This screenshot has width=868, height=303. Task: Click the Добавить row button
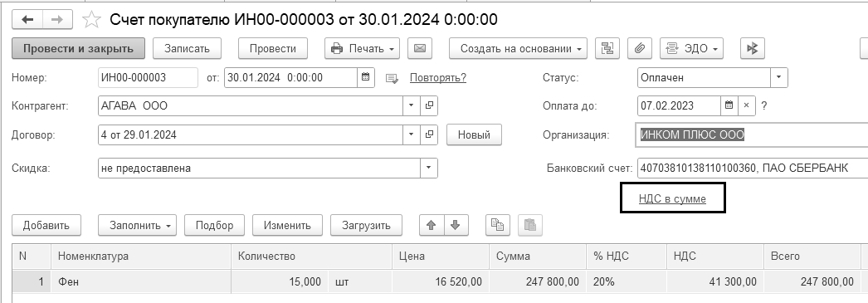[x=46, y=226]
